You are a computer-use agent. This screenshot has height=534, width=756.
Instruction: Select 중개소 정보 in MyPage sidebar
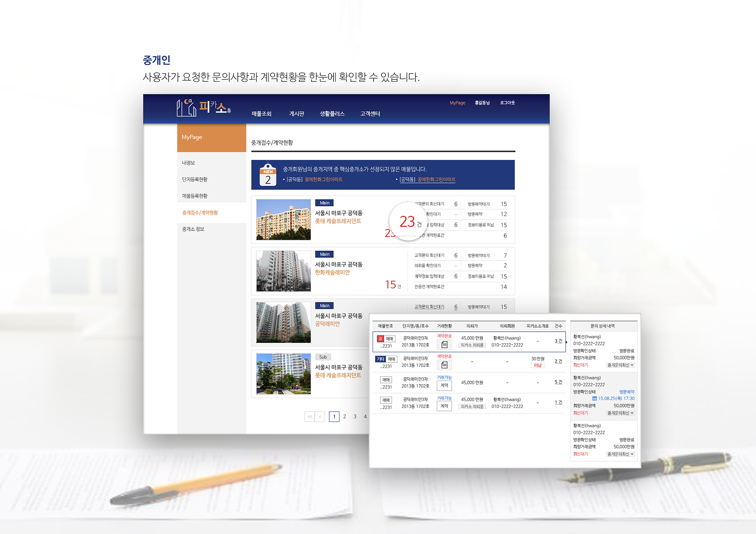pos(193,229)
